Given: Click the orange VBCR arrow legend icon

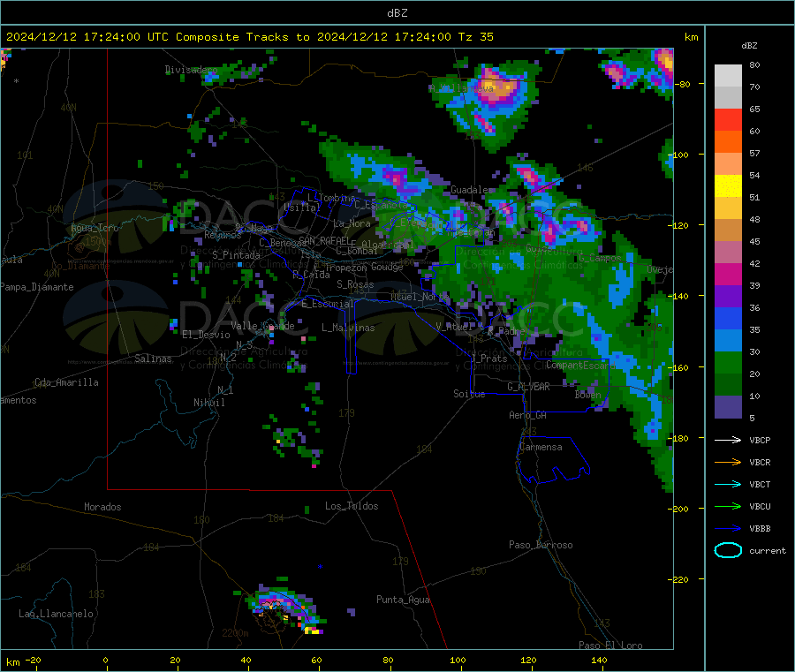Looking at the screenshot, I should [x=728, y=462].
